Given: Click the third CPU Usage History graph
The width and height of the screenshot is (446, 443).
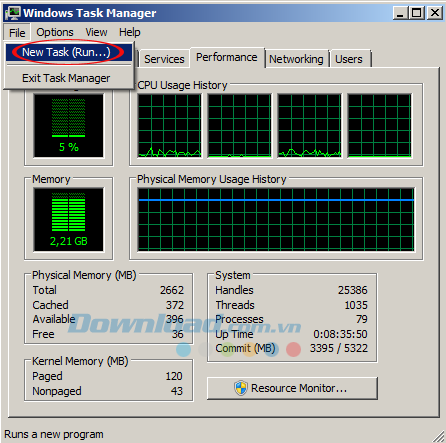Looking at the screenshot, I should pyautogui.click(x=309, y=126).
